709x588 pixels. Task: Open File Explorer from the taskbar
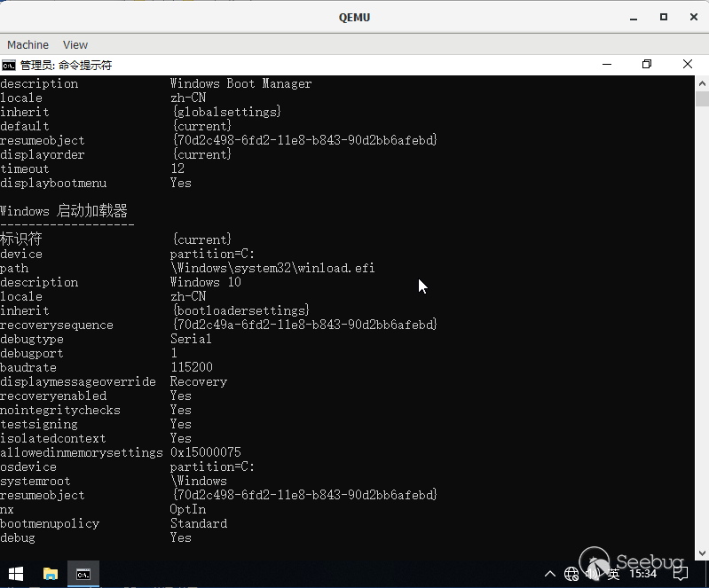[51, 574]
